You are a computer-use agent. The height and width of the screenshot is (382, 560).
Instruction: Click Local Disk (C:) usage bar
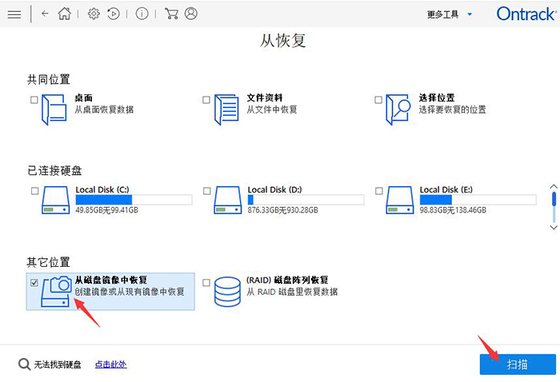pos(134,200)
